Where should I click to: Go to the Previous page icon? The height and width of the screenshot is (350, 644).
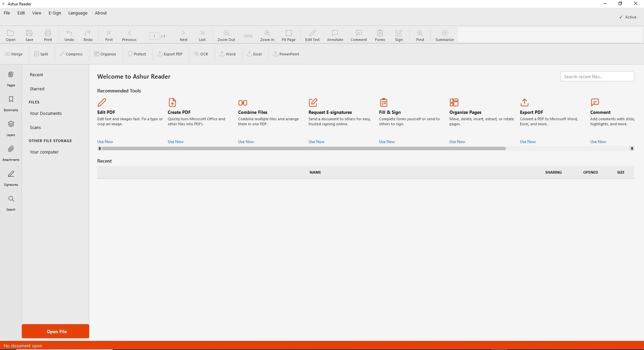point(129,33)
